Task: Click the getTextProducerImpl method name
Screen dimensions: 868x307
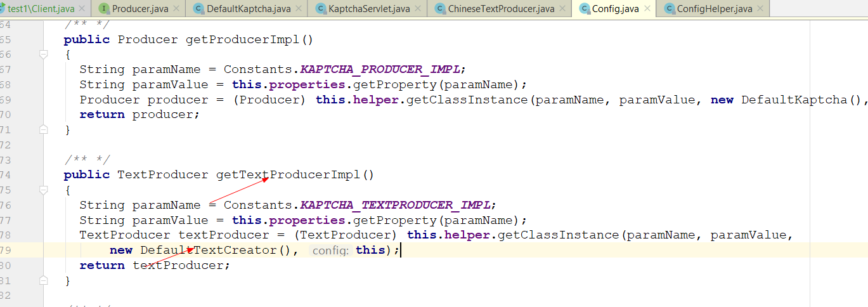Action: click(288, 174)
